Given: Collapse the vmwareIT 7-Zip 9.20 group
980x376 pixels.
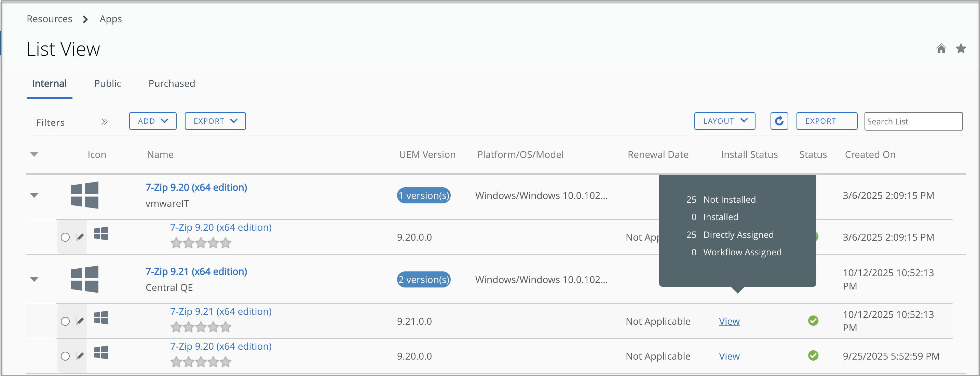Looking at the screenshot, I should point(34,195).
